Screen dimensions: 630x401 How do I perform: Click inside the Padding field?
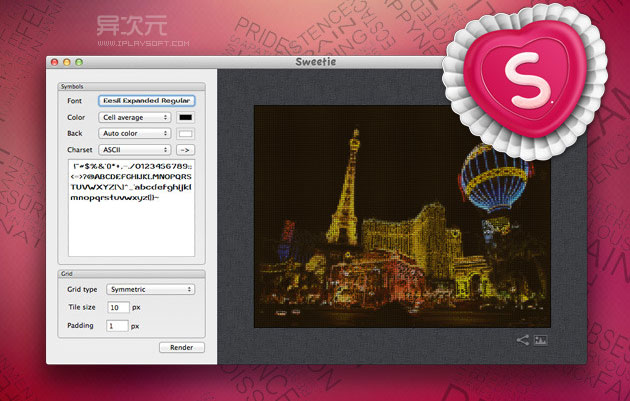tap(119, 326)
